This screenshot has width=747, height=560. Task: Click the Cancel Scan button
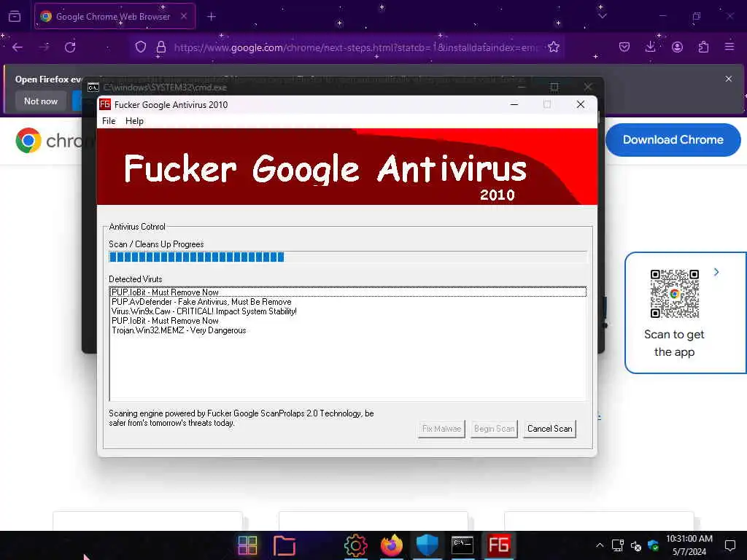[549, 429]
